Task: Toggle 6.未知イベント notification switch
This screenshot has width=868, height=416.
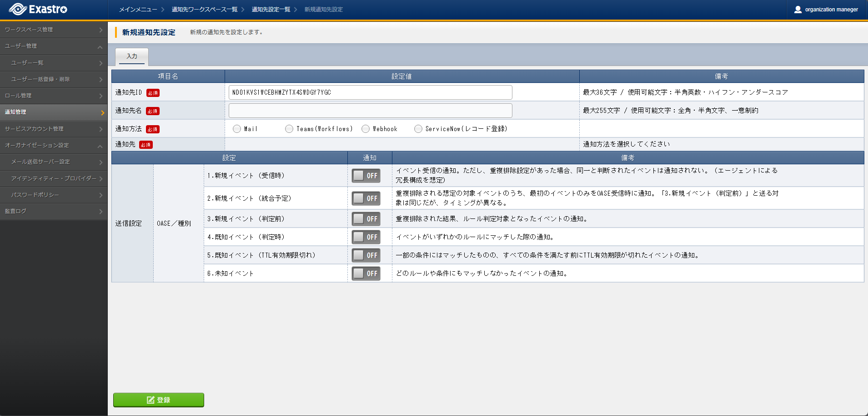Action: coord(366,274)
